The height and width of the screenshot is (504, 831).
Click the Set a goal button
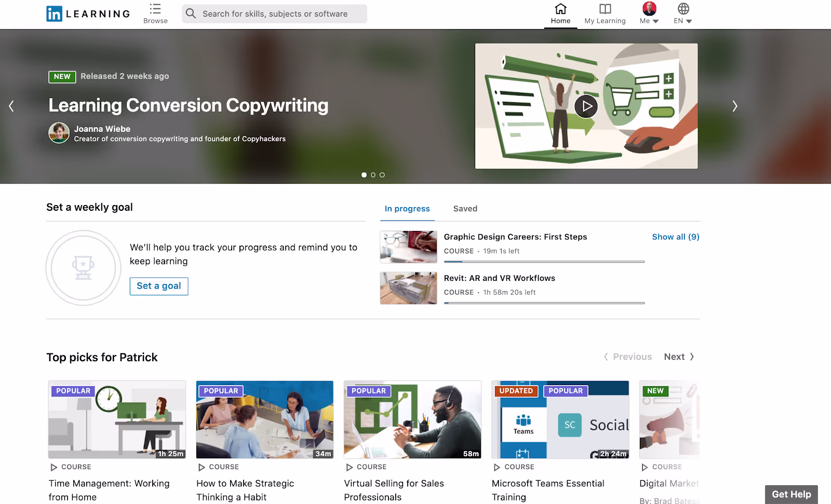tap(159, 286)
